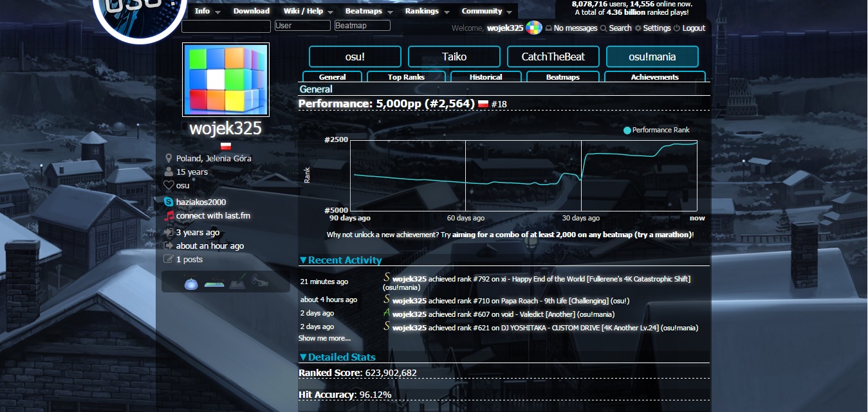Click the location pin icon
Viewport: 868px width, 412px height.
(x=169, y=158)
